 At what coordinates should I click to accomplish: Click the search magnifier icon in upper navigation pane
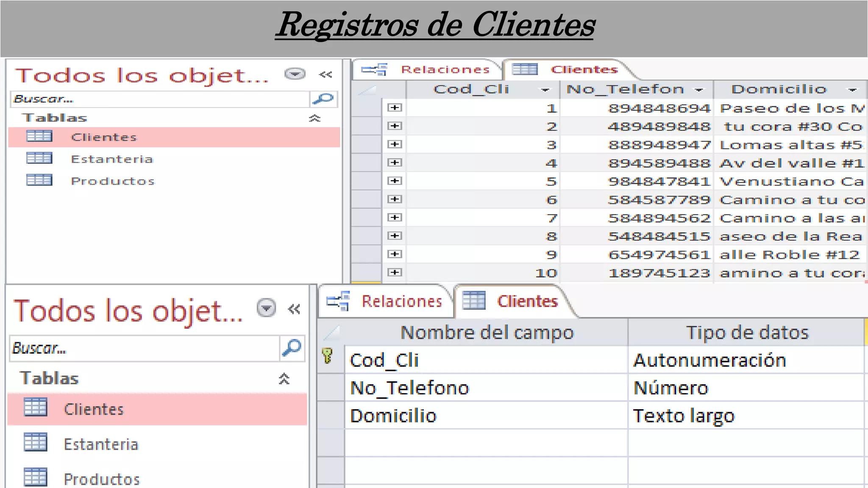(x=323, y=99)
